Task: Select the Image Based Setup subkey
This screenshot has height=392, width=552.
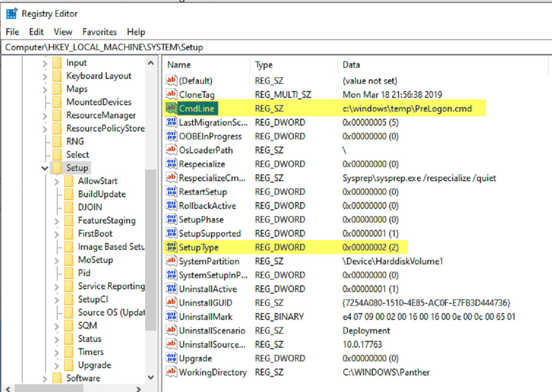Action: point(111,247)
